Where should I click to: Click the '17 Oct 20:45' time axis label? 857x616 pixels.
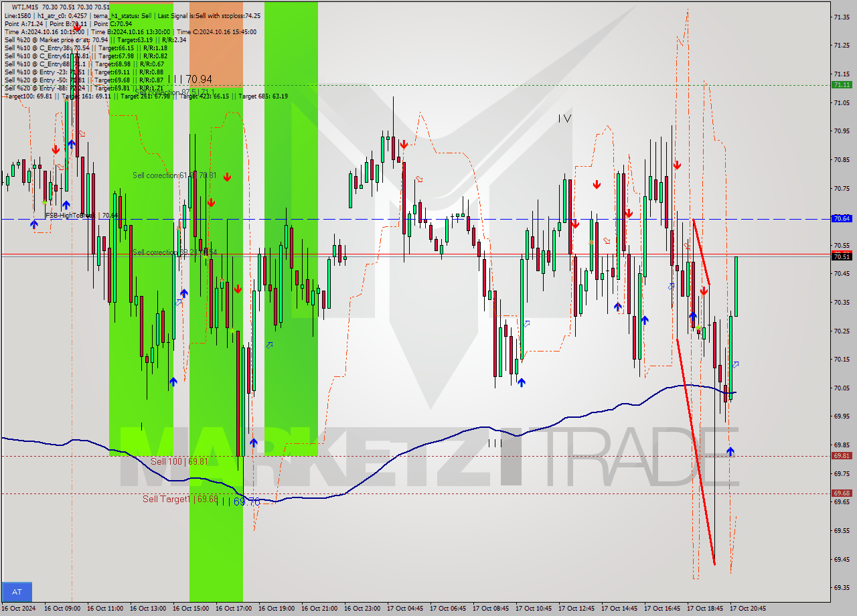click(748, 609)
